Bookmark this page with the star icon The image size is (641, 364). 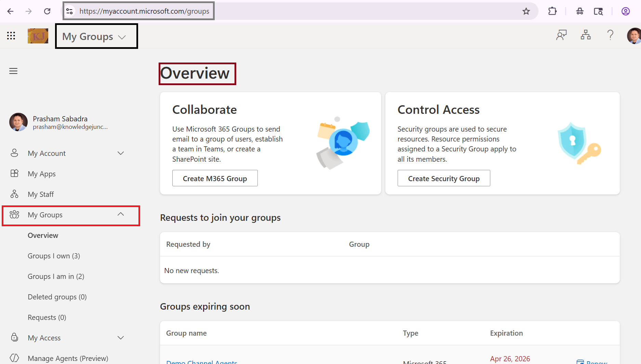click(526, 11)
